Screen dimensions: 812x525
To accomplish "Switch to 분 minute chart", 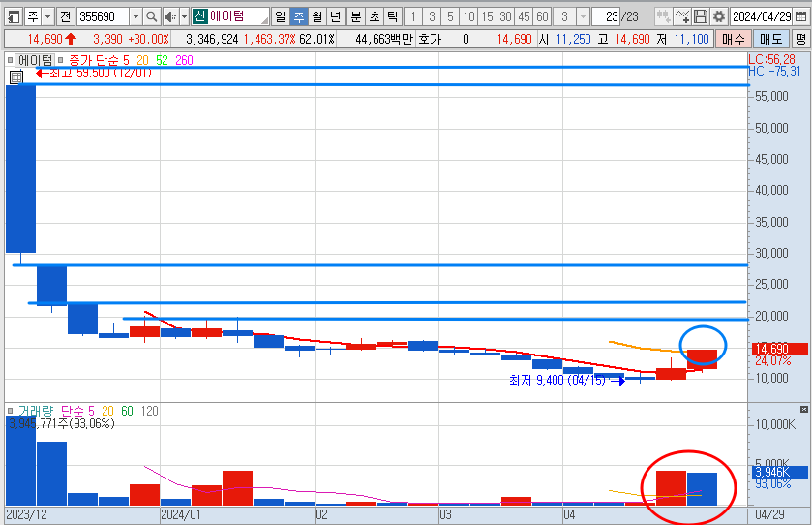I will pos(356,17).
